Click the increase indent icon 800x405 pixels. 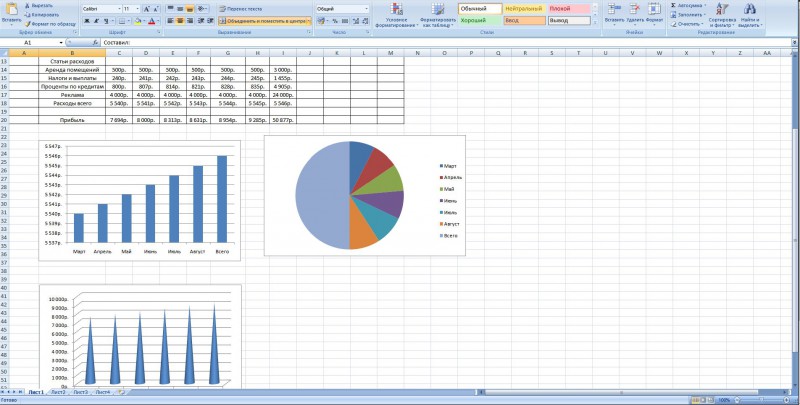pyautogui.click(x=210, y=21)
